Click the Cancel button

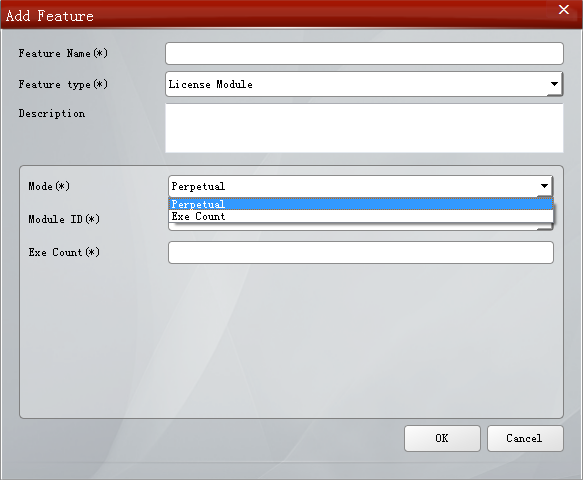[x=525, y=438]
